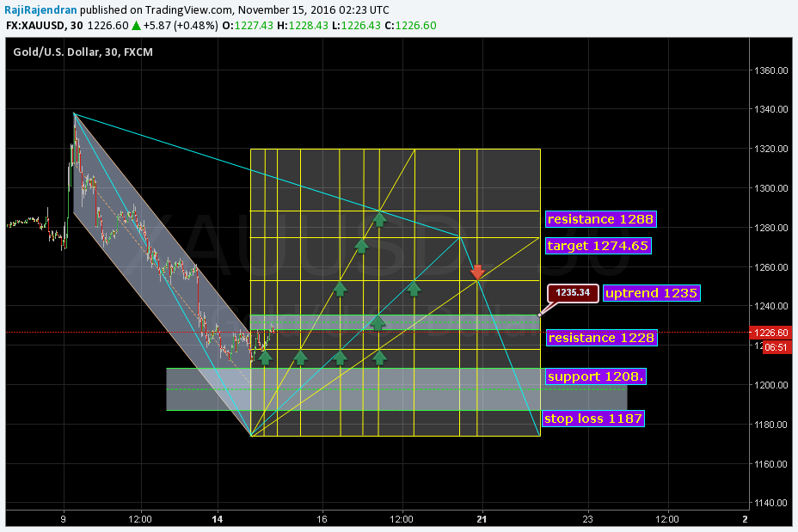Viewport: 798px width, 532px height.
Task: Click the 1300.00 price axis label
Action: pos(770,188)
